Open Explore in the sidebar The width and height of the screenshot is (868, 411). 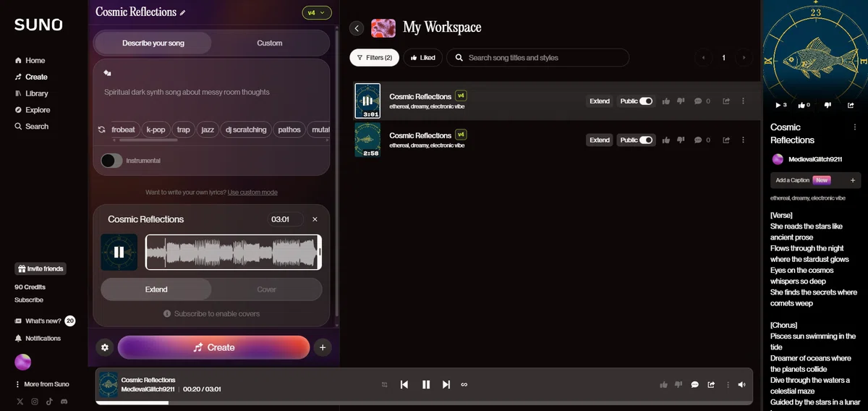[x=33, y=110]
